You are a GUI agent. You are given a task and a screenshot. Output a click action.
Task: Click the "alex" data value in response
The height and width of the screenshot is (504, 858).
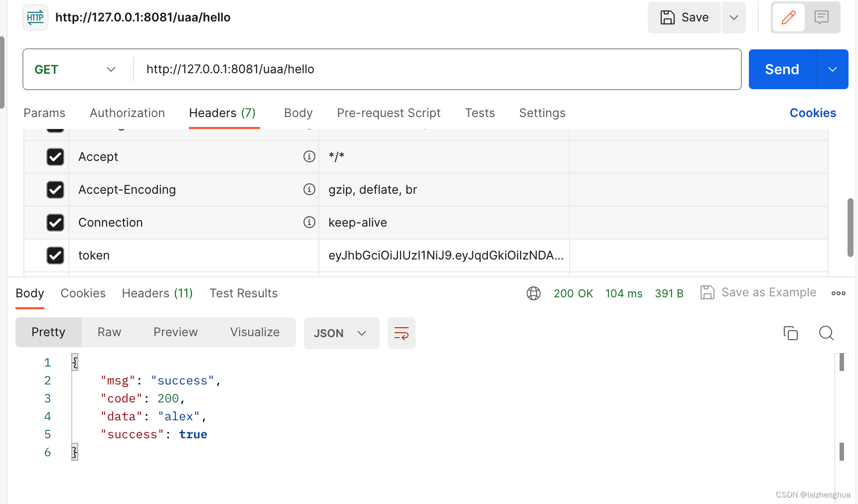pyautogui.click(x=179, y=416)
